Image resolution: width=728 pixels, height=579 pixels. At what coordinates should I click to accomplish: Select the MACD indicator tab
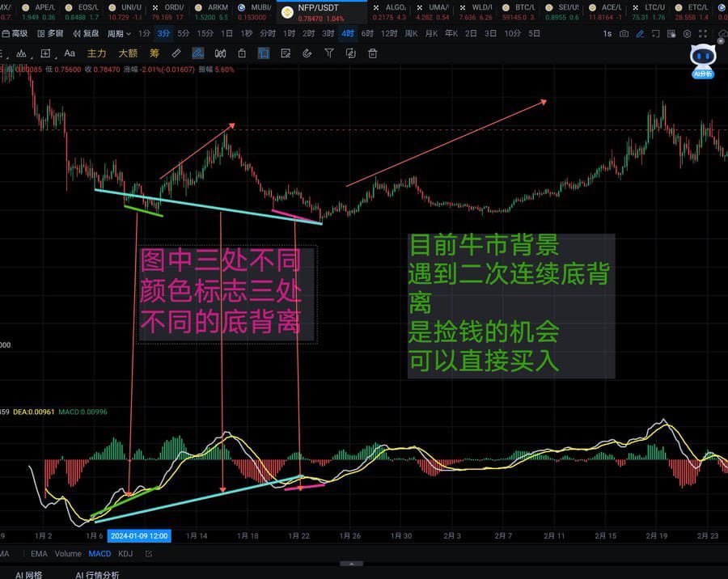point(99,554)
